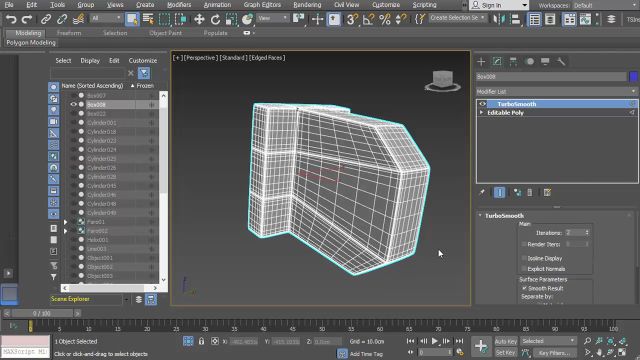Viewport: 640px width, 360px height.
Task: Toggle the 3D Snaps button
Action: click(352, 19)
